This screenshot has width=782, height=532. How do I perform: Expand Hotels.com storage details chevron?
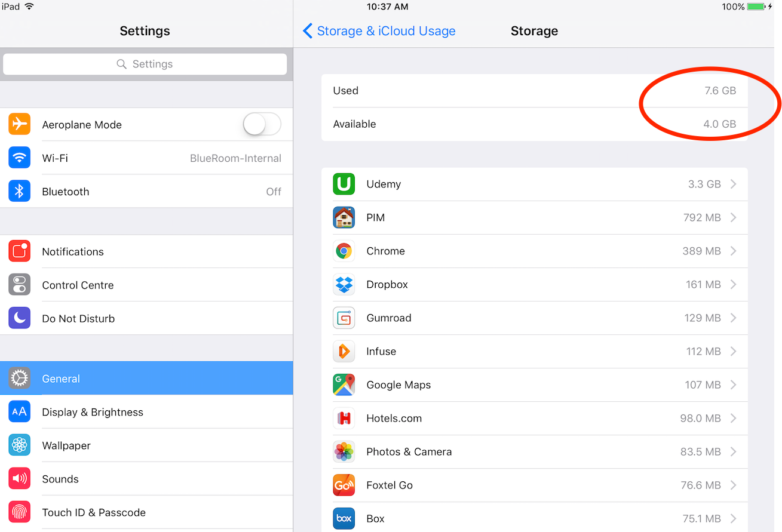click(x=733, y=418)
